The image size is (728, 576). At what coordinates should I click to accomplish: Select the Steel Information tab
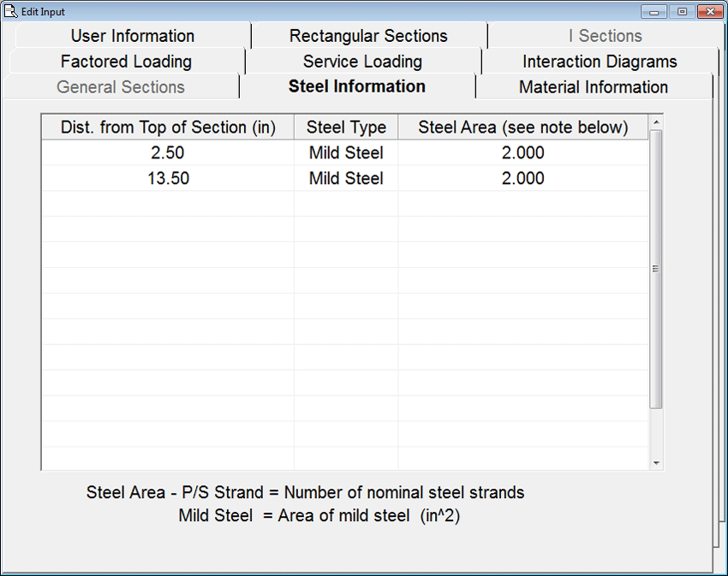coord(357,86)
